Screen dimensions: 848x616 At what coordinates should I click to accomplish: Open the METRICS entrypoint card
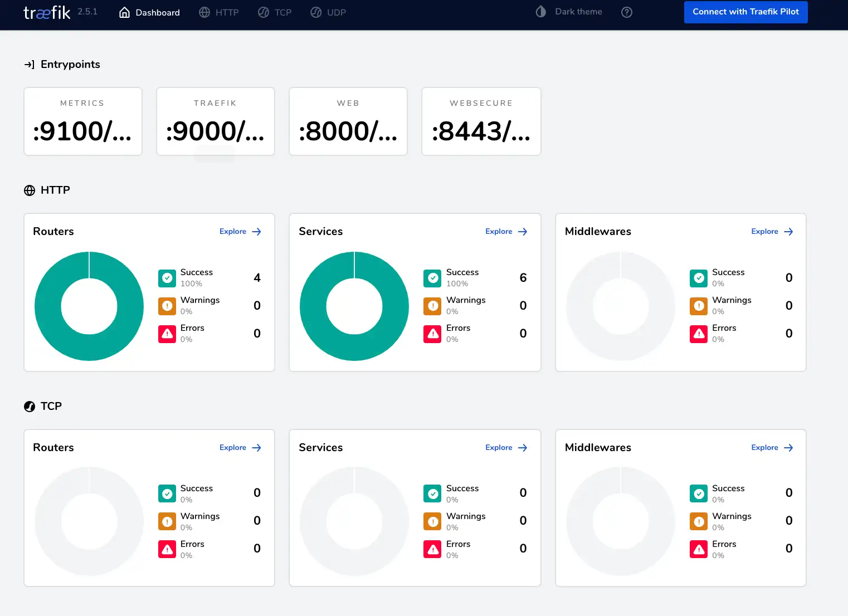coord(83,121)
